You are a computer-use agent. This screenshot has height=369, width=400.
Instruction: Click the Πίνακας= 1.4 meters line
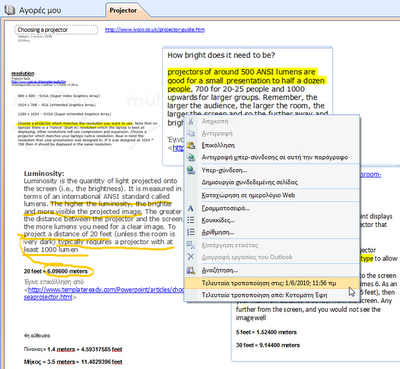pyautogui.click(x=73, y=349)
